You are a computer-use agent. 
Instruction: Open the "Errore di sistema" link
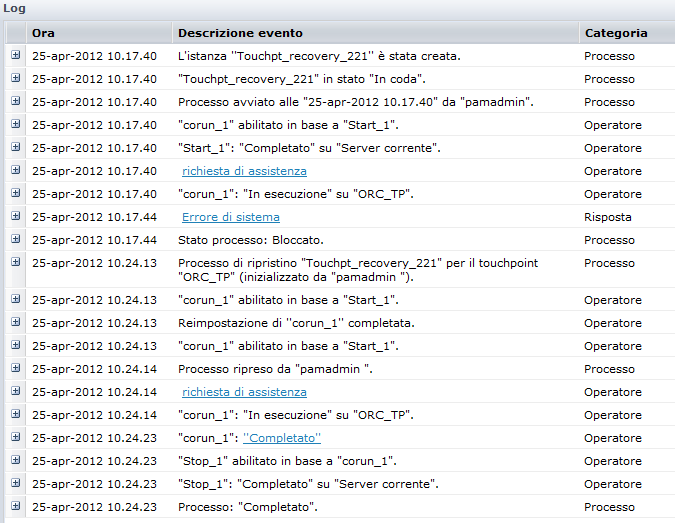[230, 217]
